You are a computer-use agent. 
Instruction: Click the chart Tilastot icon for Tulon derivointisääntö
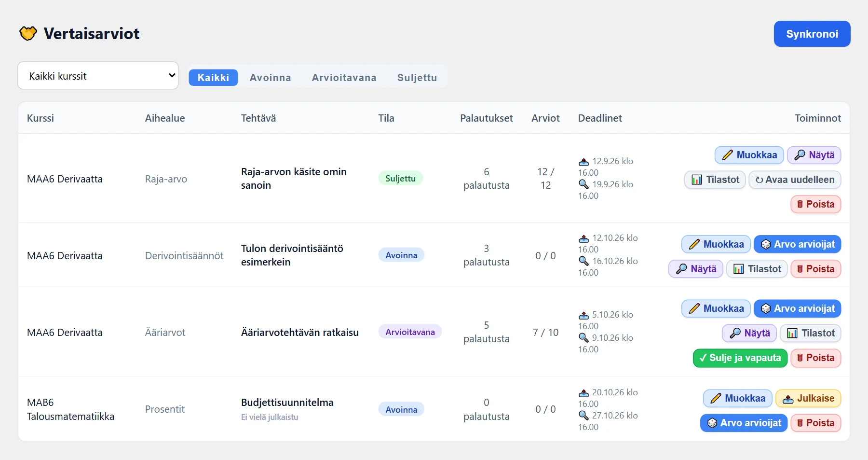(x=739, y=269)
